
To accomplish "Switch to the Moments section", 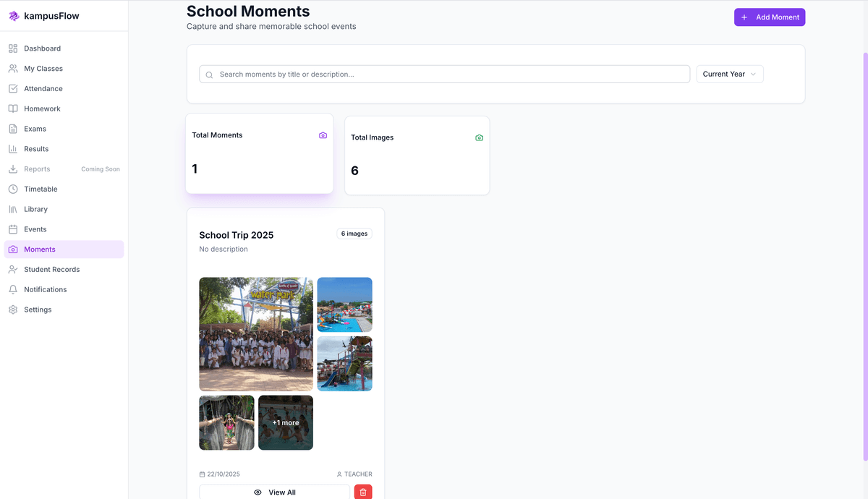I will [x=40, y=249].
